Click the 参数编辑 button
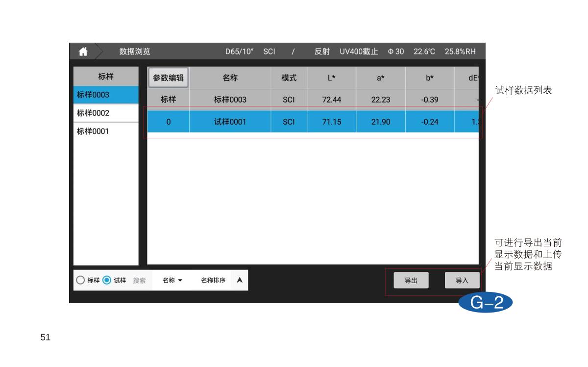This screenshot has height=367, width=588. (168, 78)
